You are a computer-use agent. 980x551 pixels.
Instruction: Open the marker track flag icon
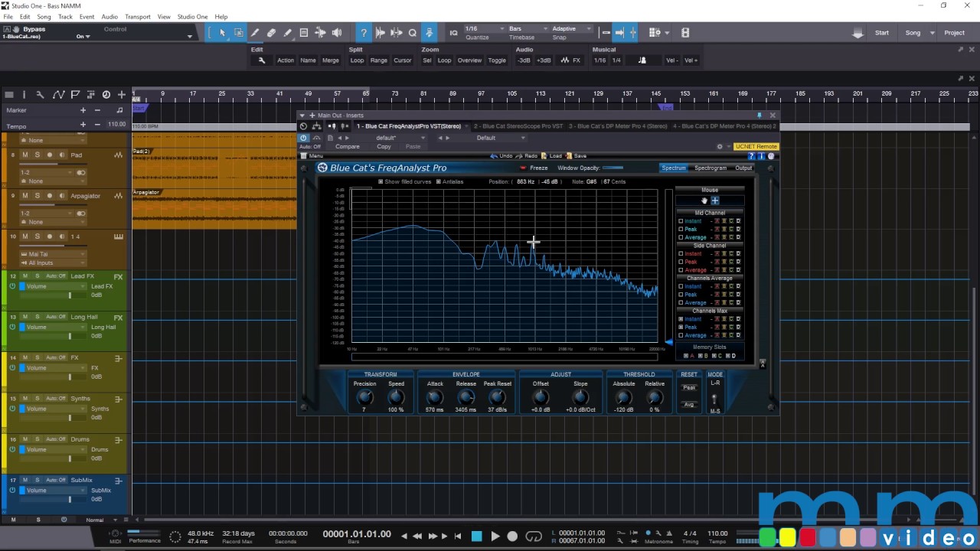click(75, 95)
